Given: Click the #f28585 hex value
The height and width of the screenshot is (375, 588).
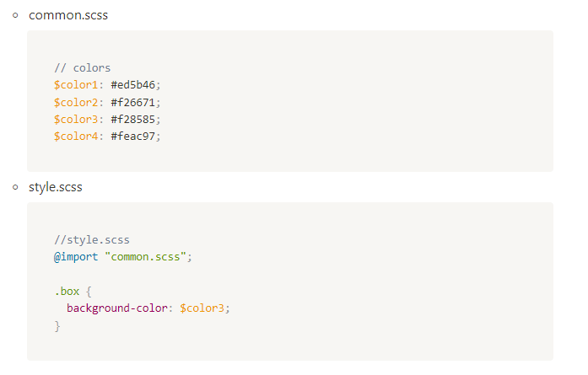Looking at the screenshot, I should tap(132, 119).
